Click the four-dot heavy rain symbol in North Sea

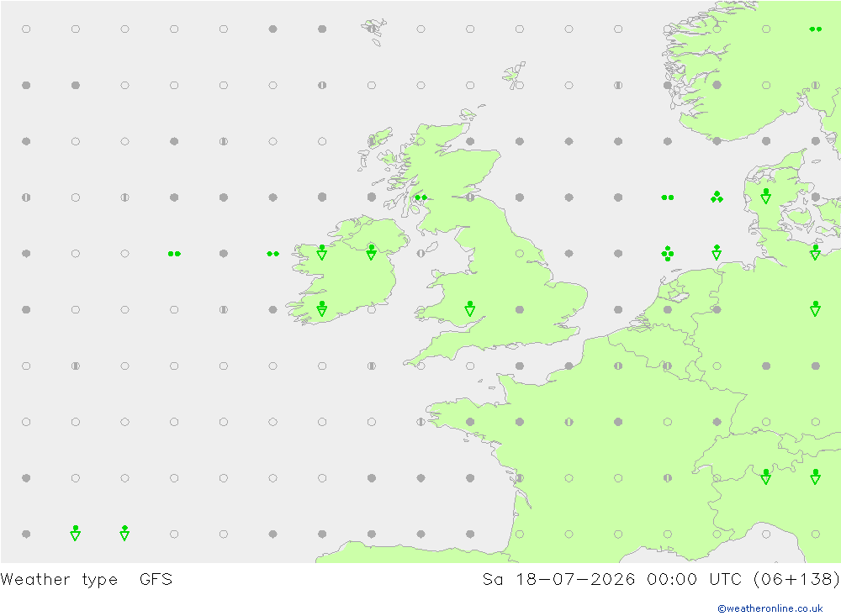coord(667,253)
